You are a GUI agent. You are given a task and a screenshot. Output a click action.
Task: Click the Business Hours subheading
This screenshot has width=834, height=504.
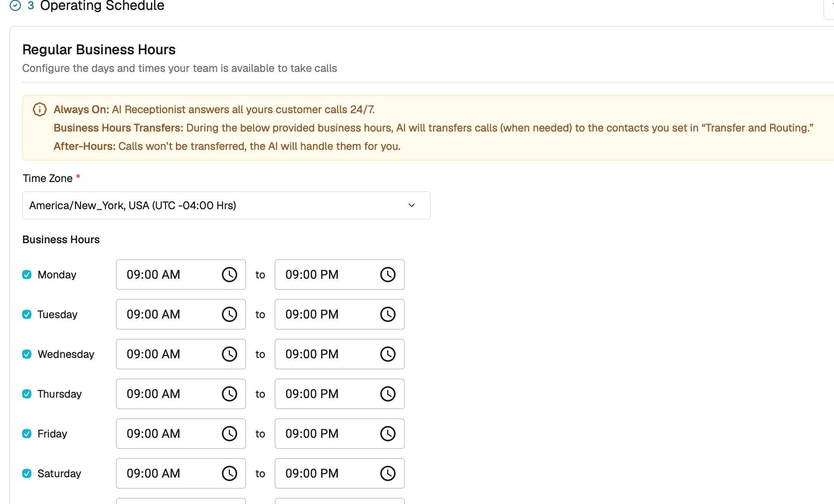pos(61,239)
